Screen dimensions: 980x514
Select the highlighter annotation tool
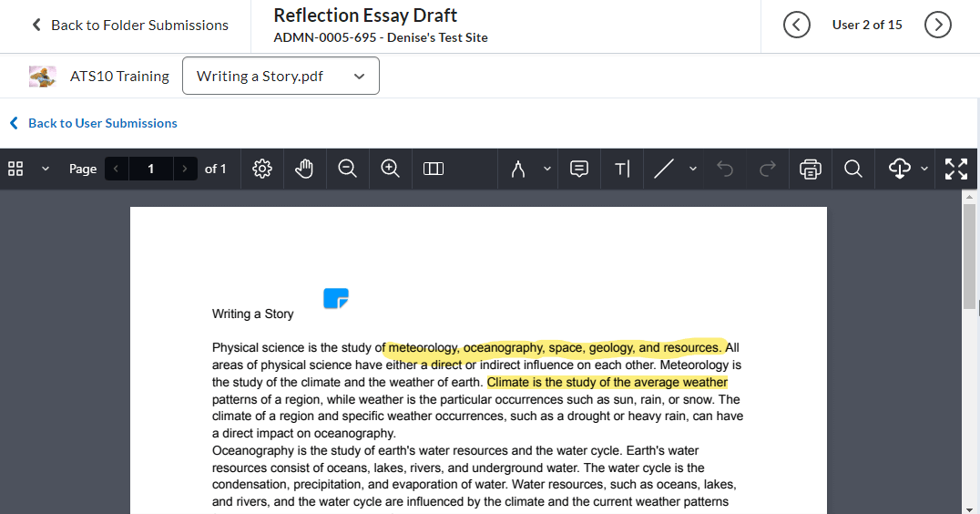[518, 169]
